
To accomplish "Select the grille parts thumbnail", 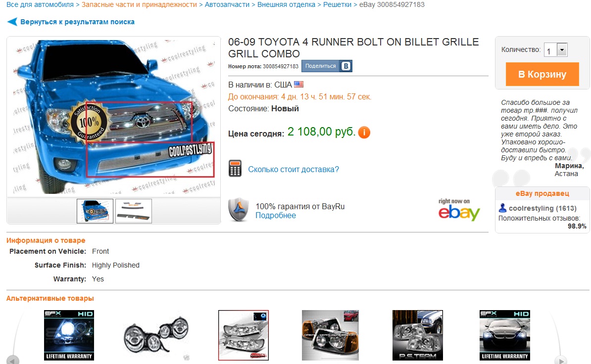I will click(x=134, y=211).
